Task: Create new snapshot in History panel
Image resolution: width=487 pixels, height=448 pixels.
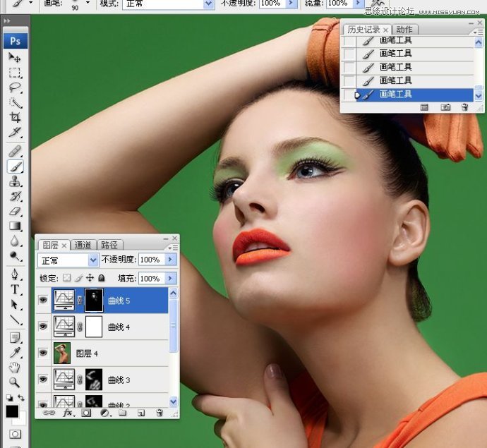Action: (x=445, y=107)
